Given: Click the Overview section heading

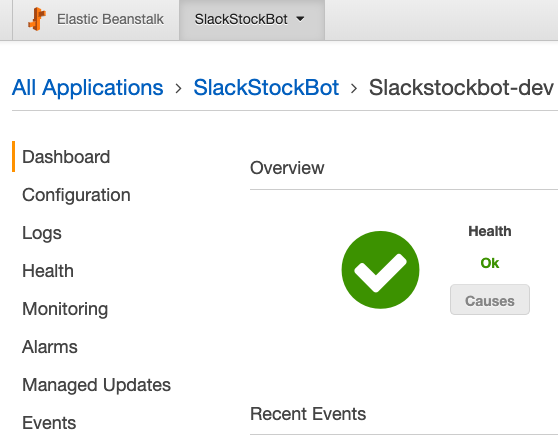Looking at the screenshot, I should pyautogui.click(x=287, y=168).
